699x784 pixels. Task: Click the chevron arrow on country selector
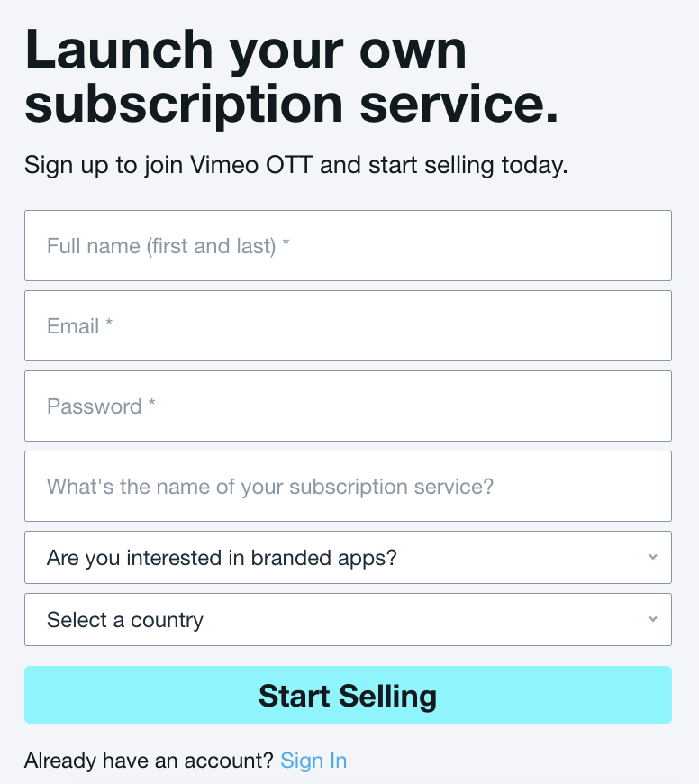coord(653,619)
